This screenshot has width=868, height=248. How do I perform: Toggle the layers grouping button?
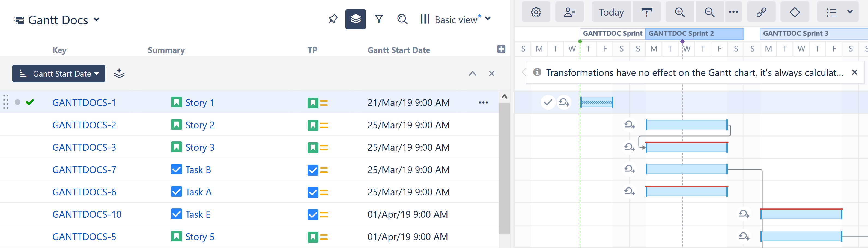pos(356,19)
